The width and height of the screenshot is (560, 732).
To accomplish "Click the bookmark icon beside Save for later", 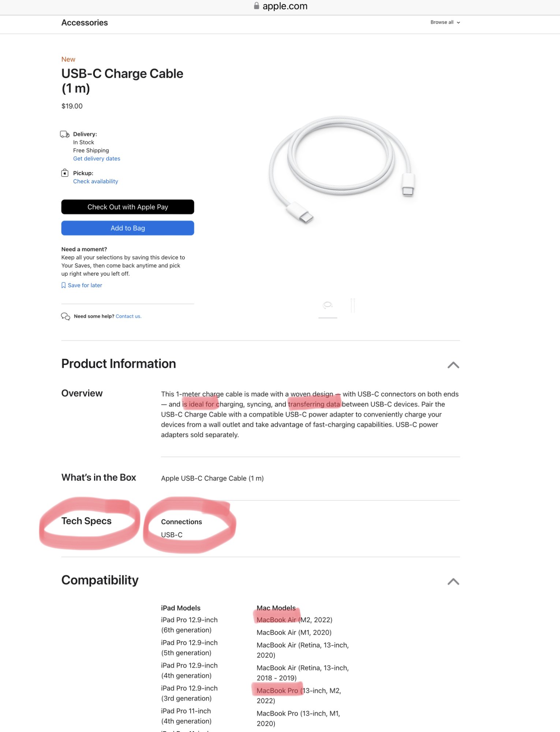I will pos(63,285).
